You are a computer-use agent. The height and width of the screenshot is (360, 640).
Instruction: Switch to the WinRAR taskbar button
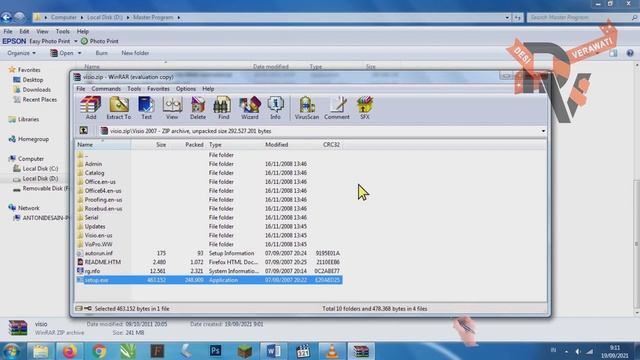point(361,351)
